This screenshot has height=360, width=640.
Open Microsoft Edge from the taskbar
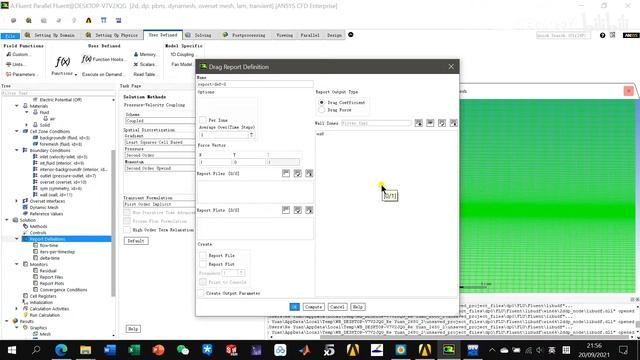point(61,350)
